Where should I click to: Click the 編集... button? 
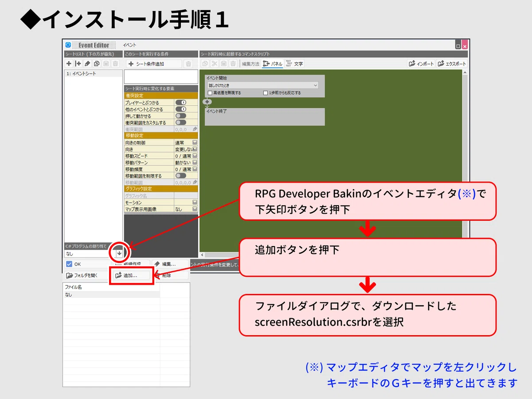[x=171, y=264]
